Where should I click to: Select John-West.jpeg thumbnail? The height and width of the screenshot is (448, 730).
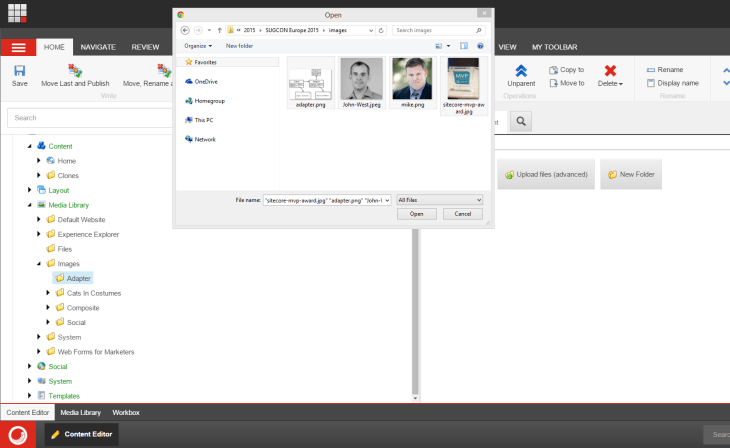362,83
